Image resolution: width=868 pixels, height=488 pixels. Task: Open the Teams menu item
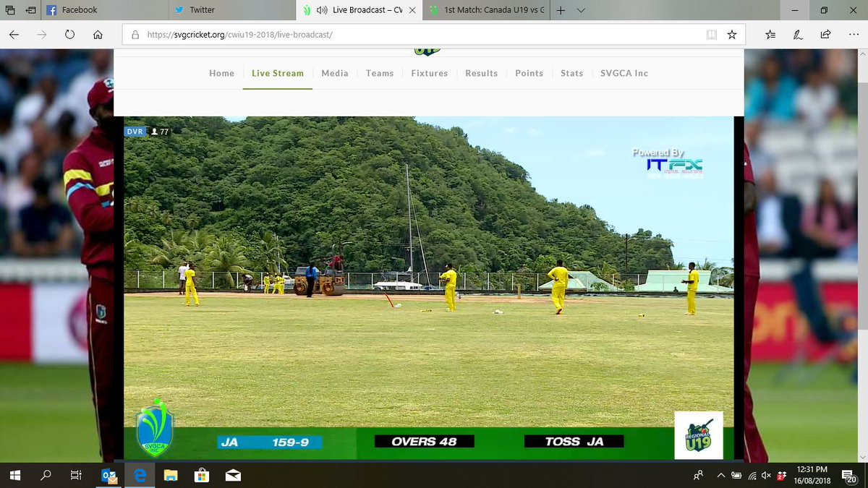[x=380, y=73]
